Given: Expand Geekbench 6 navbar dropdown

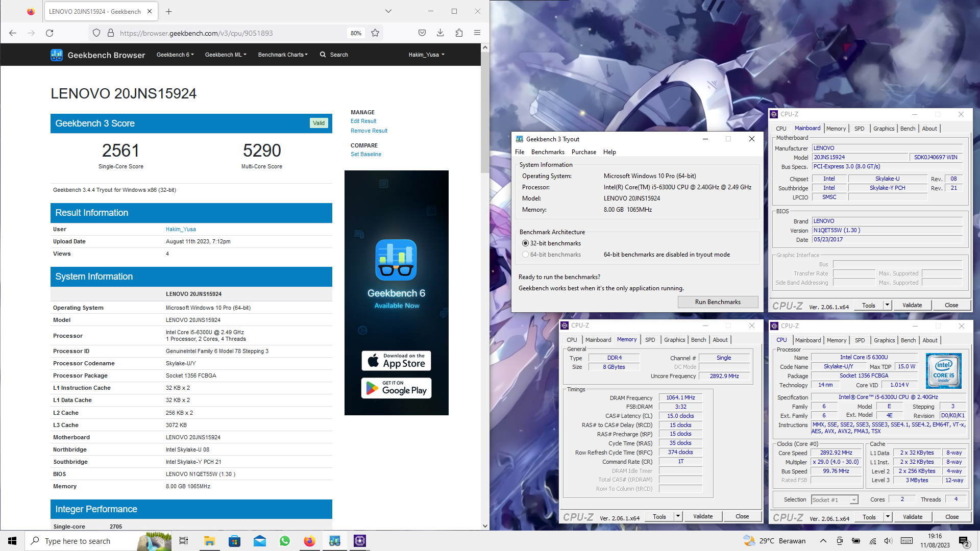Looking at the screenshot, I should (x=175, y=55).
